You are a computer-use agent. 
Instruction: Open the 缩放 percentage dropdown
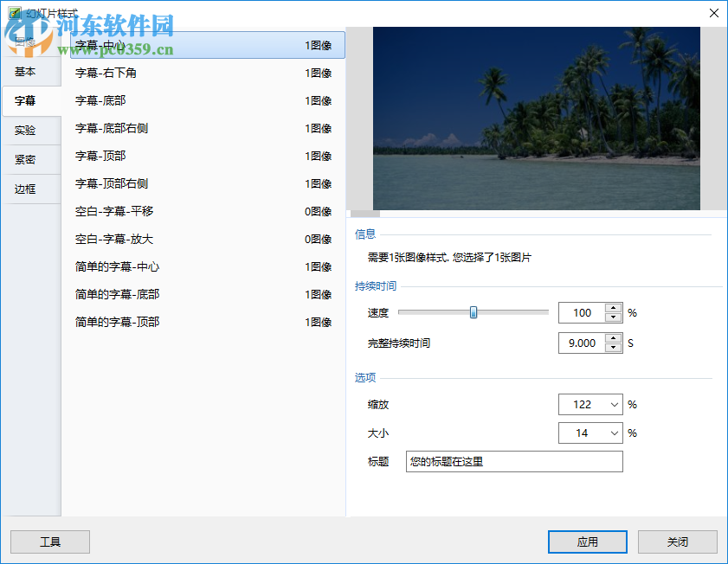pos(615,404)
